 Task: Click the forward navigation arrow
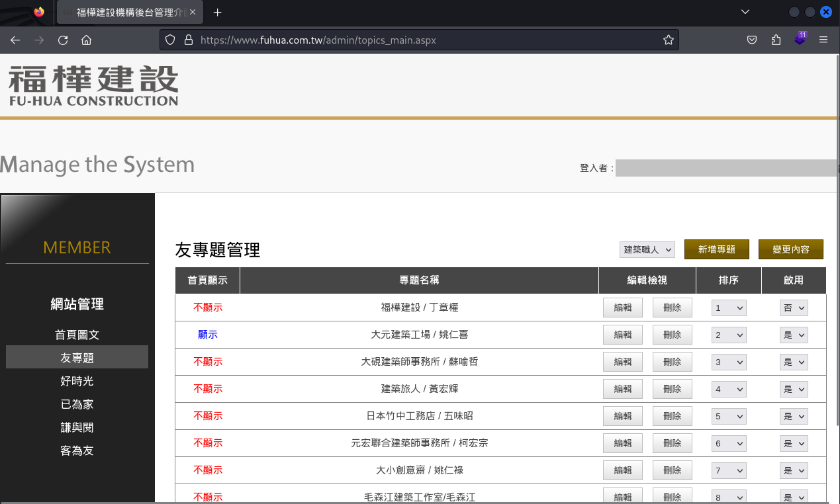tap(39, 40)
